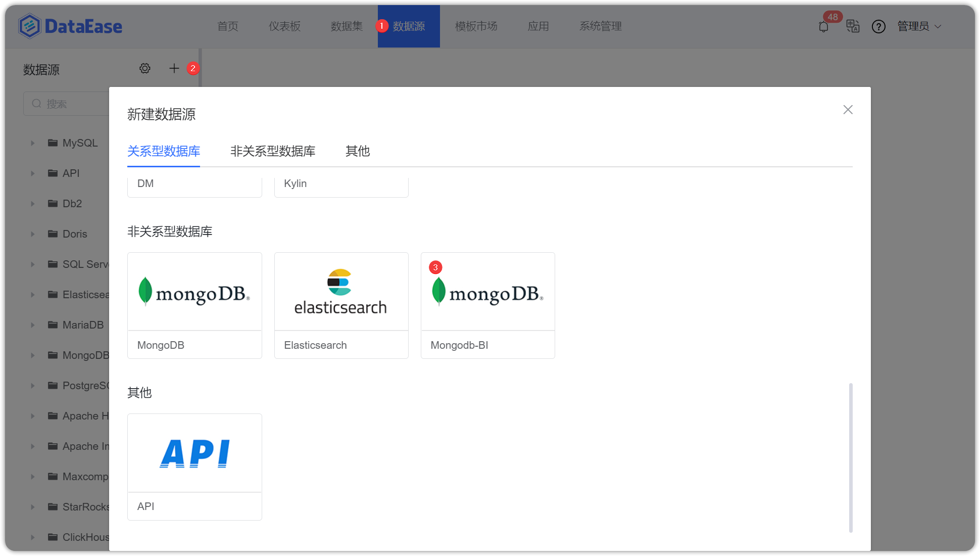Image resolution: width=980 pixels, height=556 pixels.
Task: Click the Db2 folder icon
Action: [53, 204]
